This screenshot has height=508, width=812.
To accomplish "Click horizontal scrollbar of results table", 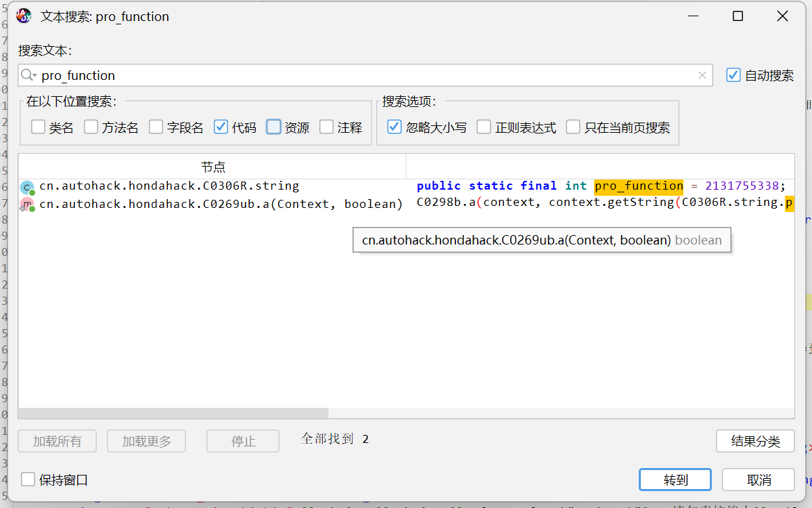I will coord(173,413).
